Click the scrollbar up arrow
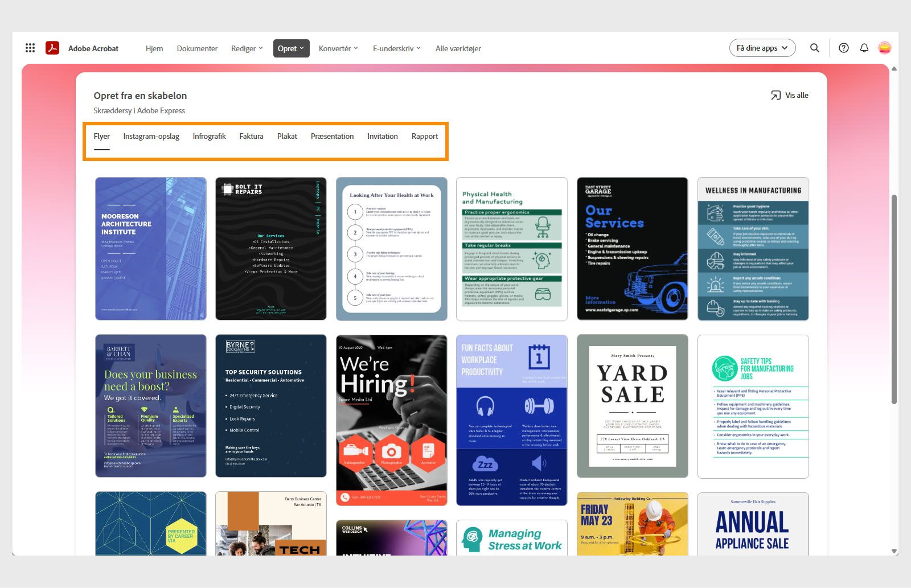The width and height of the screenshot is (911, 588). 894,68
